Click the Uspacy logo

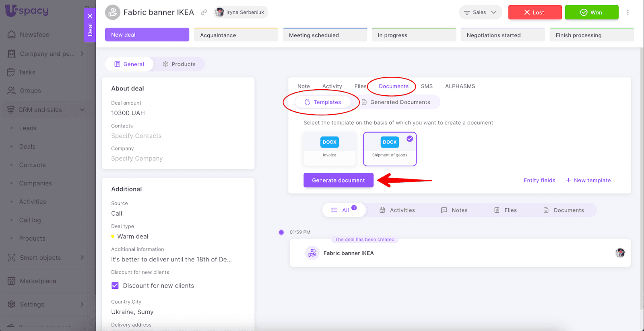pos(27,10)
